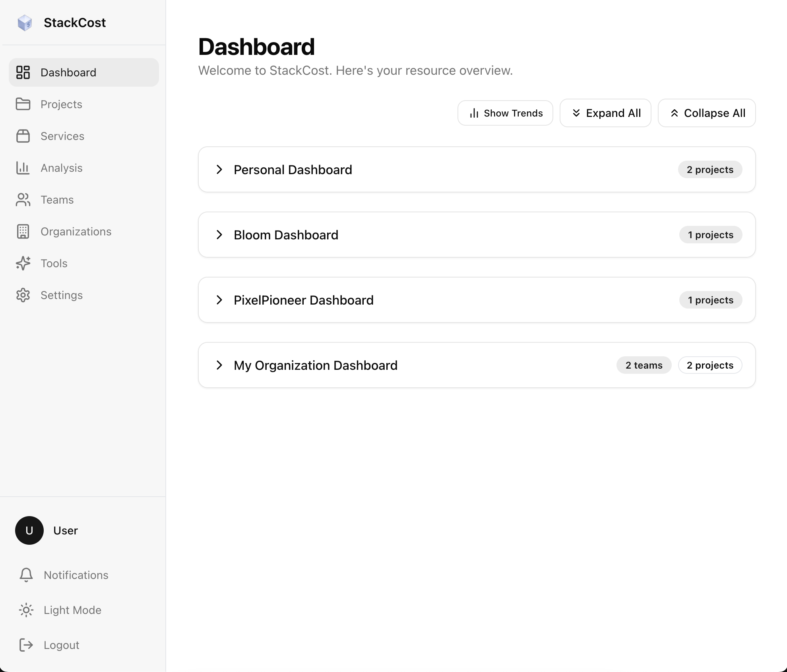The width and height of the screenshot is (787, 672).
Task: Click the Bloom Dashboard title text
Action: click(286, 235)
